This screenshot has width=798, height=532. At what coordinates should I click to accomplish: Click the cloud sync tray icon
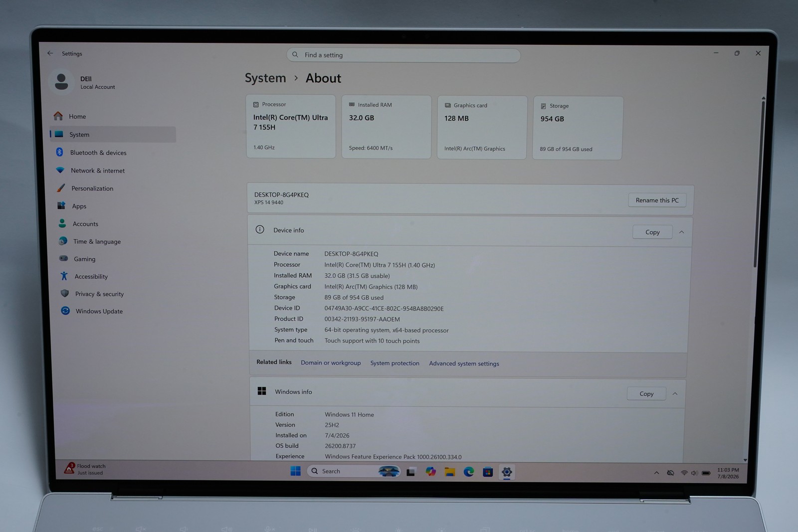point(671,473)
